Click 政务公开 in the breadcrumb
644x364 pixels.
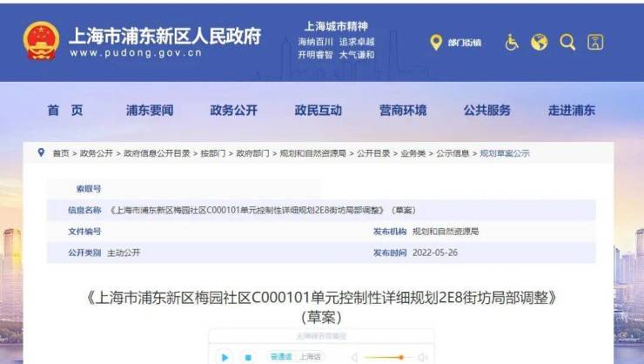click(96, 153)
